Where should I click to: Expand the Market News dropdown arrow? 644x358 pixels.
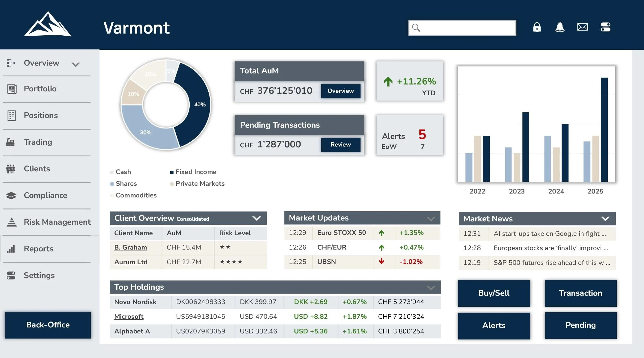[x=605, y=219]
